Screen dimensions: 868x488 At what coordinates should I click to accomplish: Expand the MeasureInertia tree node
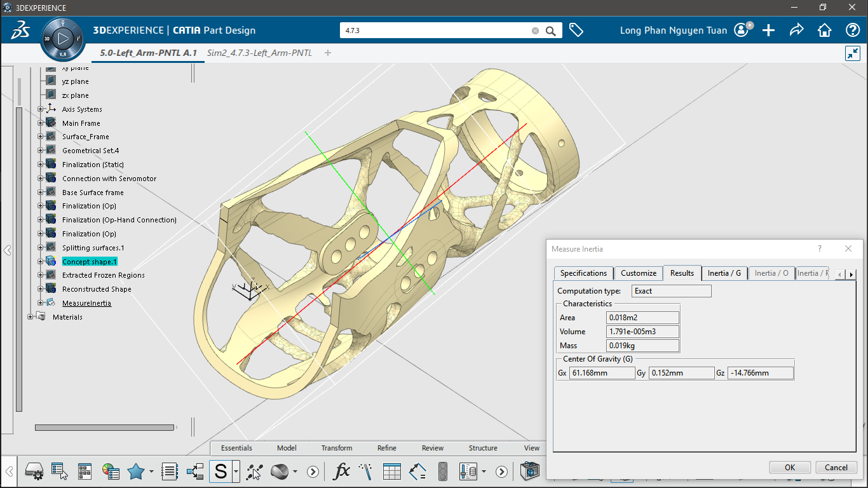(x=41, y=303)
